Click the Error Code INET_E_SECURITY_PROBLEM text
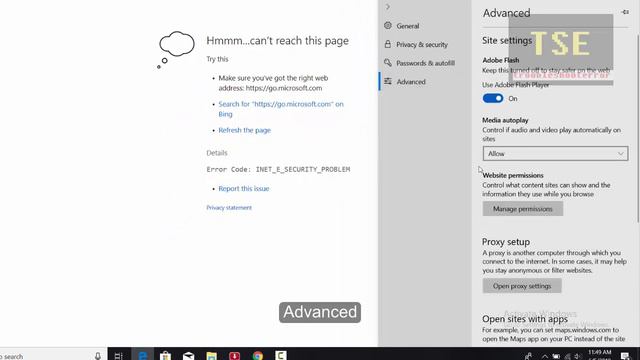Viewport: 640px width, 360px height. click(278, 169)
